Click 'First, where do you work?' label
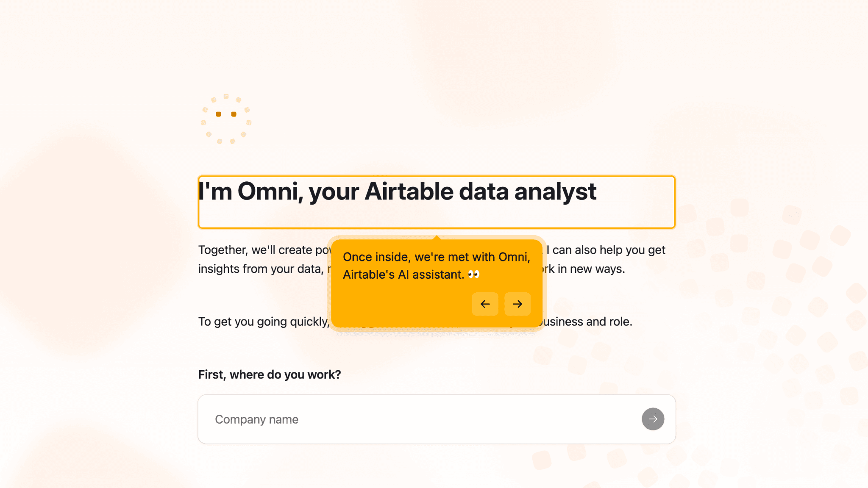The width and height of the screenshot is (868, 488). coord(269,374)
